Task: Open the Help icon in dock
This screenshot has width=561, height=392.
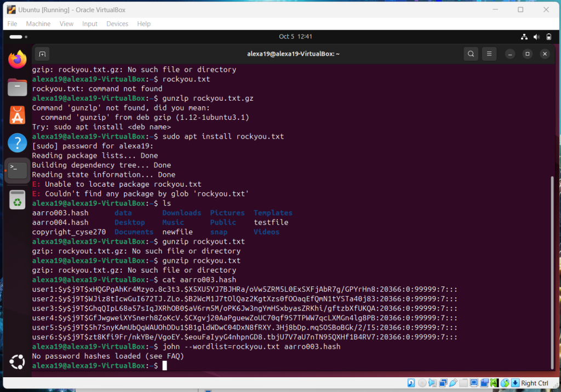Action: [x=18, y=143]
